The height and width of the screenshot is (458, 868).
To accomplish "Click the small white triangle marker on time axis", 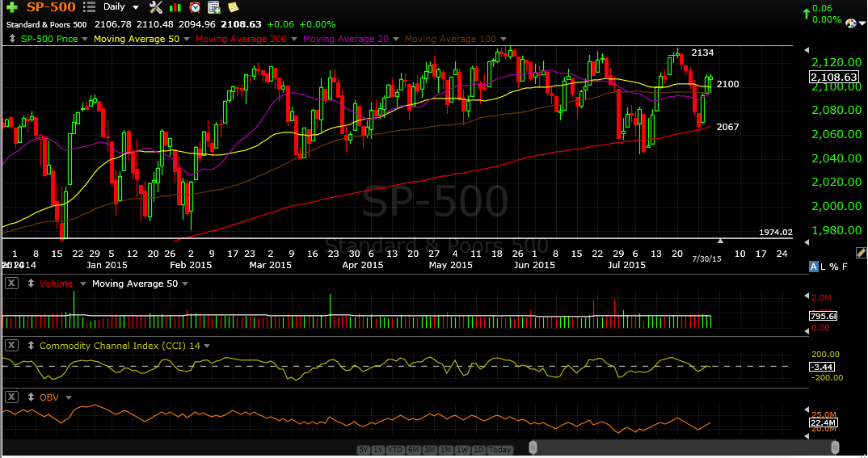I will click(720, 241).
